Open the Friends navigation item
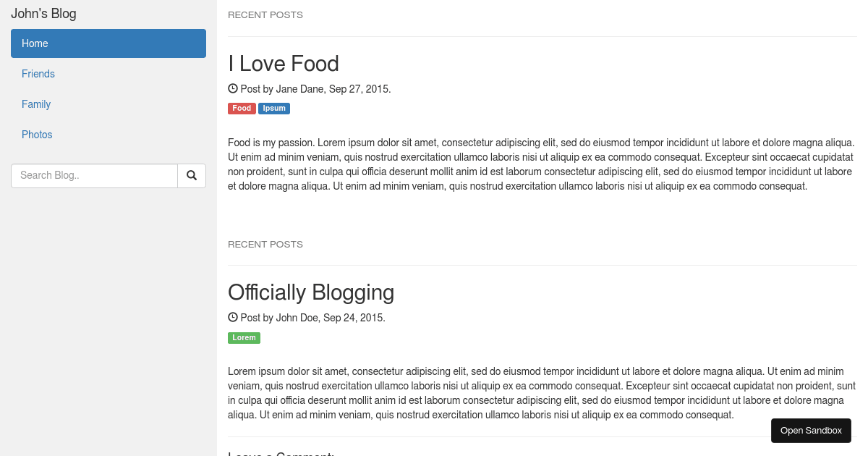The width and height of the screenshot is (868, 456). (x=38, y=74)
